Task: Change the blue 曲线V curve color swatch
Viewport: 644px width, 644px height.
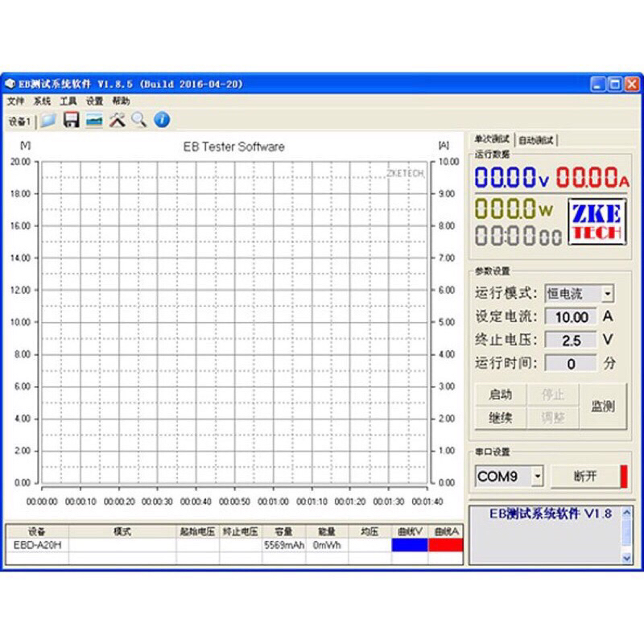Action: coord(411,544)
